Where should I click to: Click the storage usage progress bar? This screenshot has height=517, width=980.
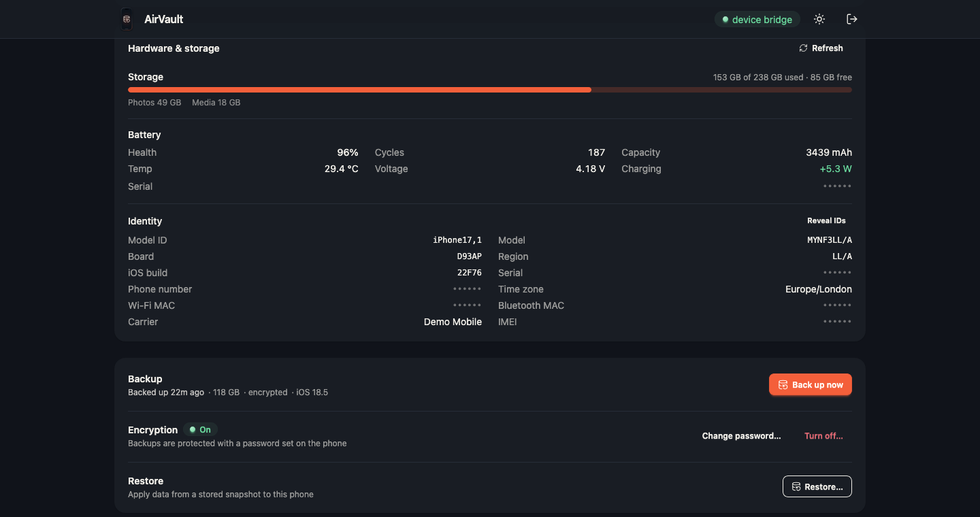pyautogui.click(x=490, y=90)
